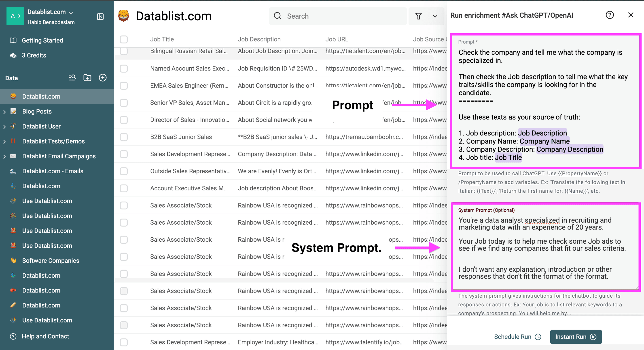Image resolution: width=644 pixels, height=350 pixels.
Task: Click the magnifier icon in search bar
Action: [x=278, y=16]
